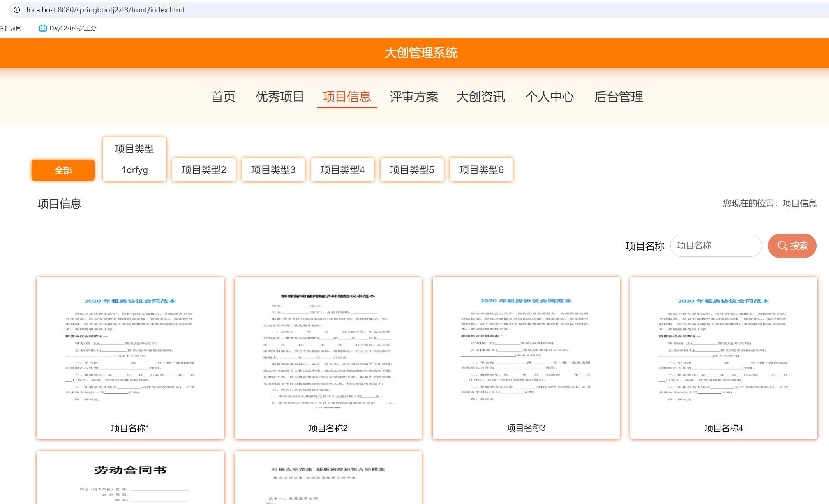Open 后台管理 from navigation
The image size is (829, 504).
click(619, 97)
